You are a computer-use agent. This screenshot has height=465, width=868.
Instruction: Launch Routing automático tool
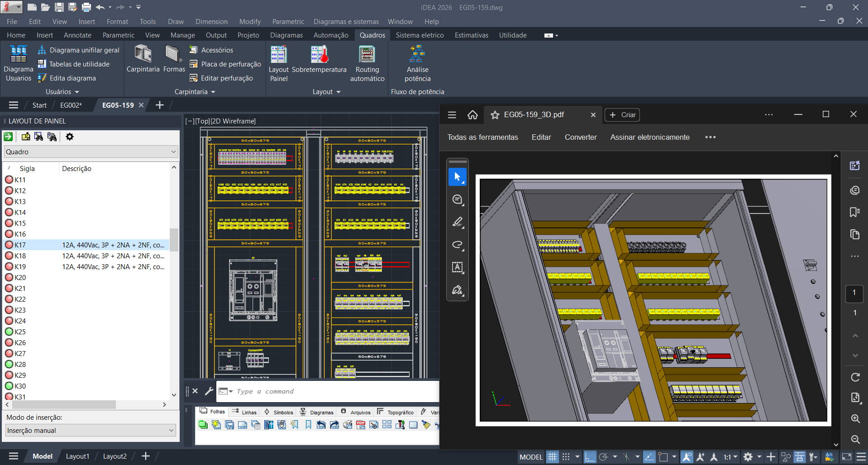[x=367, y=55]
